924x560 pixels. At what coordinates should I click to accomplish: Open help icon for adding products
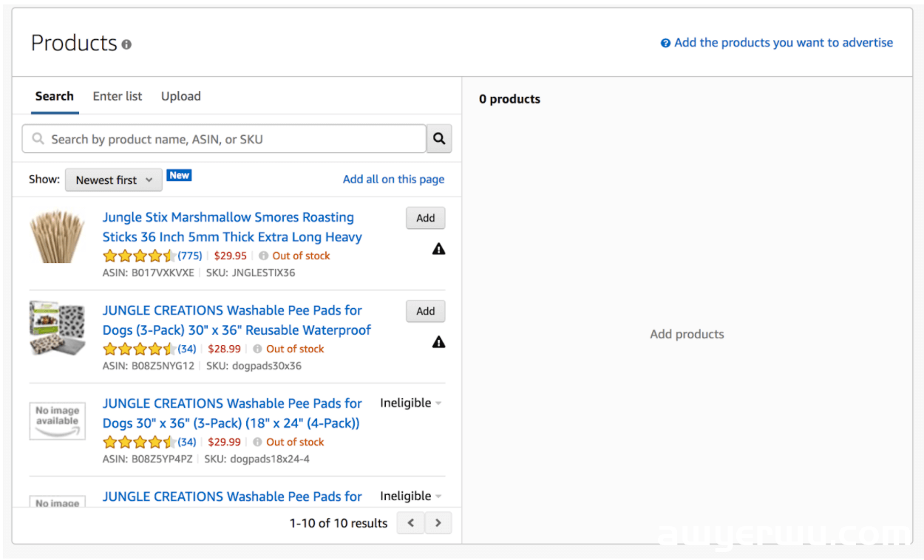click(665, 43)
